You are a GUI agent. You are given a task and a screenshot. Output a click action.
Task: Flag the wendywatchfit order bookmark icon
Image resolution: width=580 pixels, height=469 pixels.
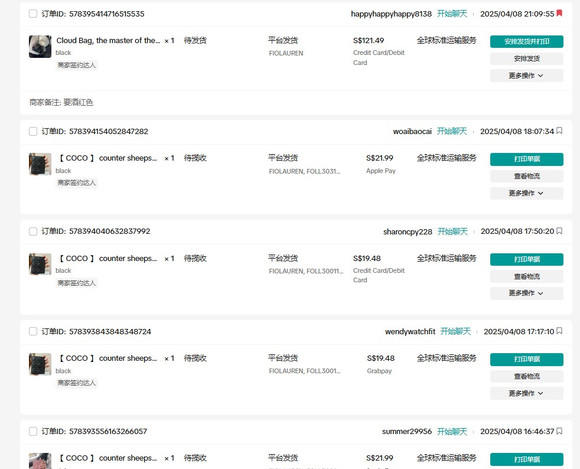tap(559, 331)
